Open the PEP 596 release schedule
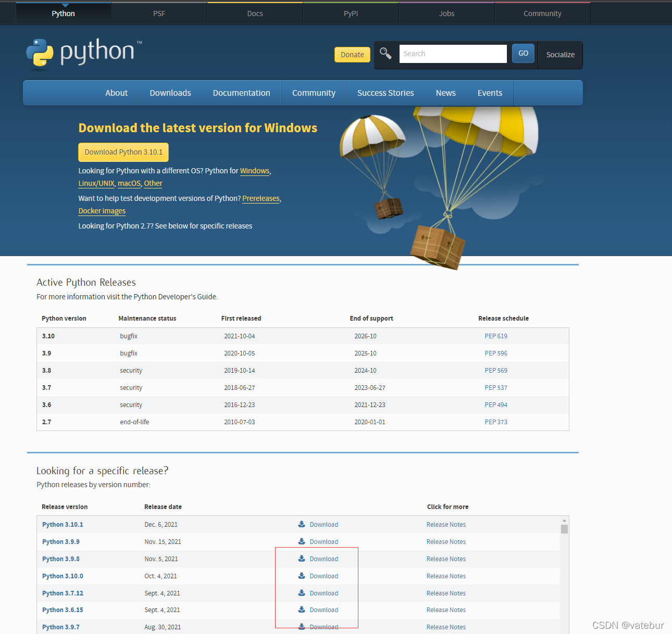This screenshot has width=672, height=634. [496, 353]
